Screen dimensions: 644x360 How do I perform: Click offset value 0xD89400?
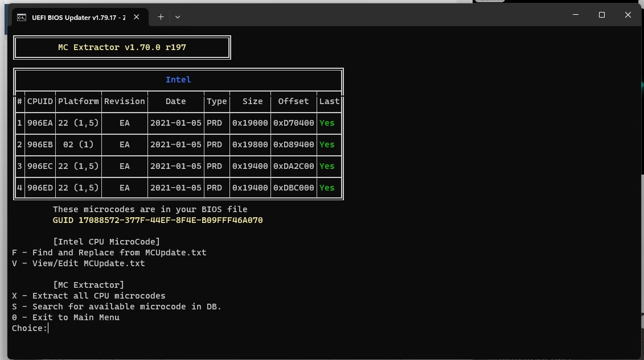[293, 144]
